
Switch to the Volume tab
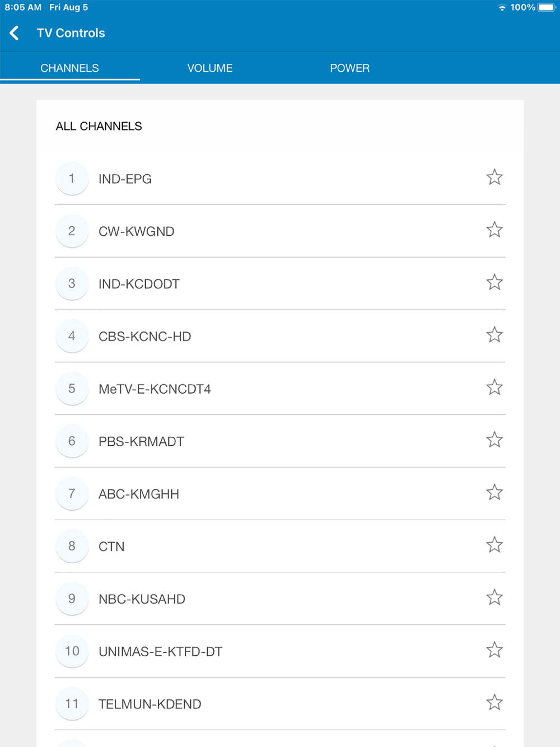[210, 68]
